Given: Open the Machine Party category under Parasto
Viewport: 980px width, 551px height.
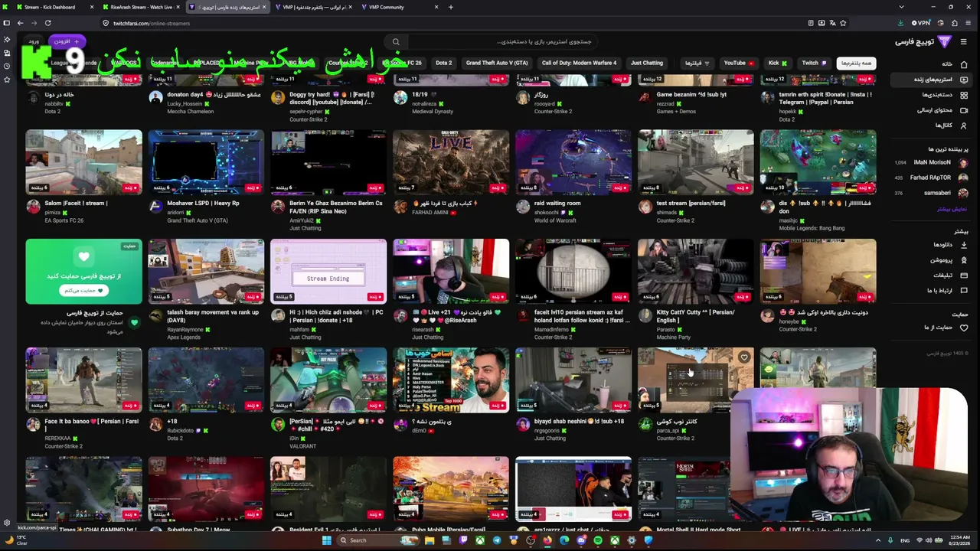Looking at the screenshot, I should [x=674, y=337].
